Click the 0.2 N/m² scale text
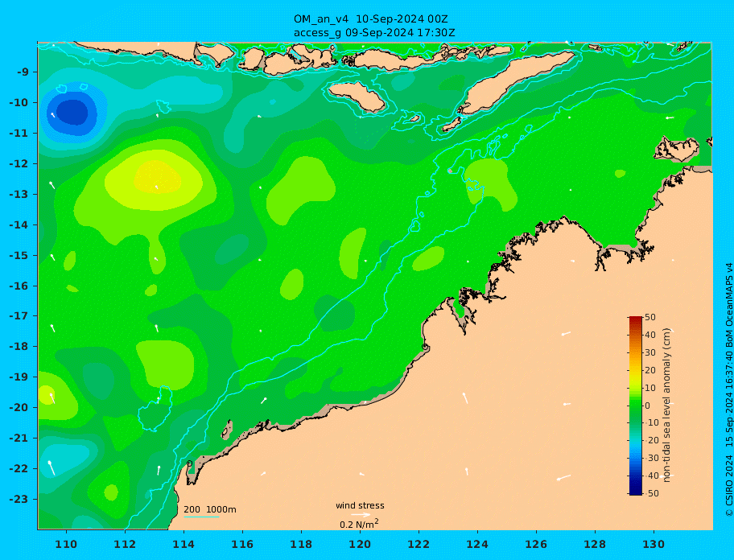 click(x=359, y=524)
